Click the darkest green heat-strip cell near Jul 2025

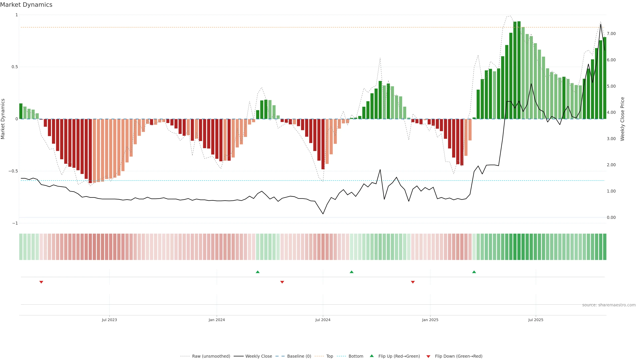click(x=519, y=247)
